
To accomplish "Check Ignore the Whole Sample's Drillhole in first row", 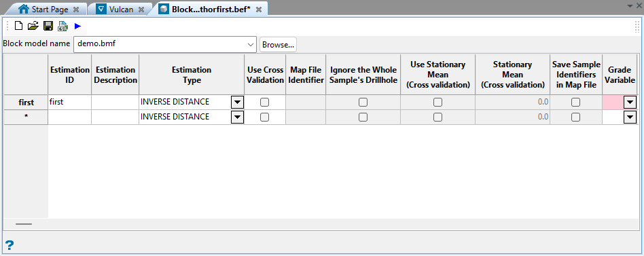I will (x=363, y=102).
